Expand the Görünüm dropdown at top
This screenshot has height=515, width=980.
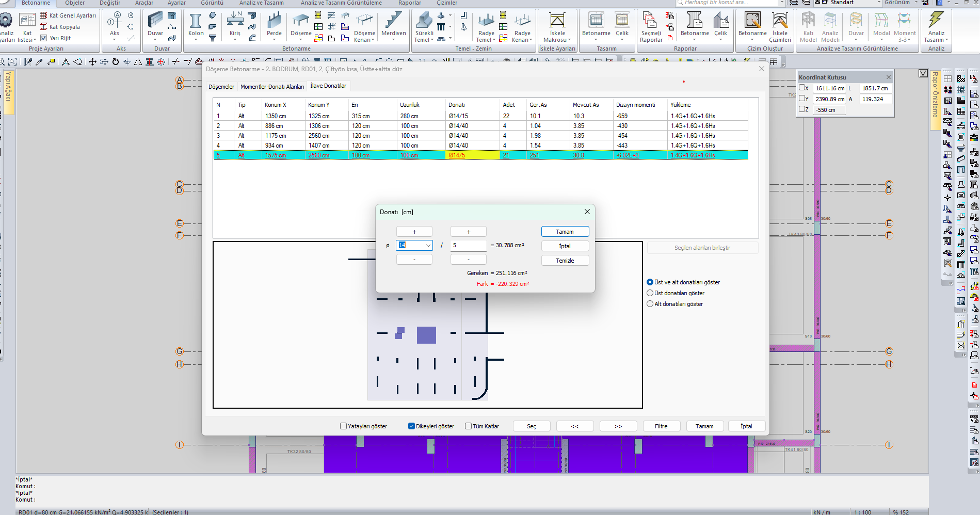pos(917,3)
